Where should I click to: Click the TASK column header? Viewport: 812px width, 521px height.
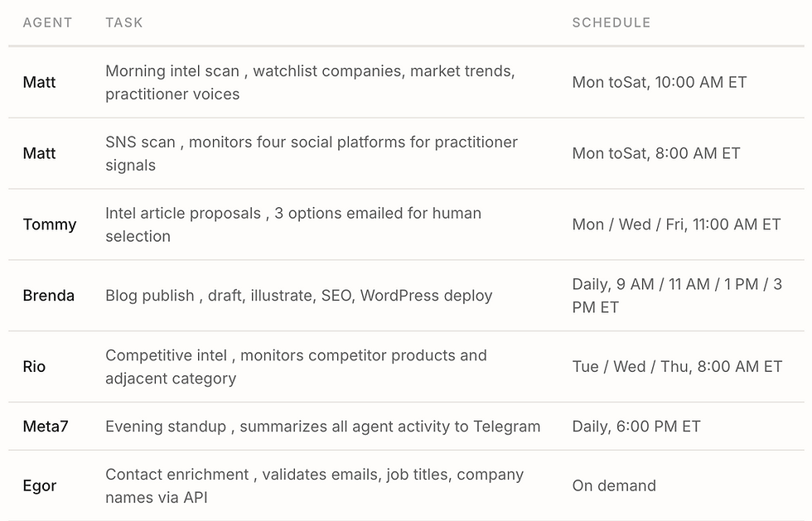point(124,22)
